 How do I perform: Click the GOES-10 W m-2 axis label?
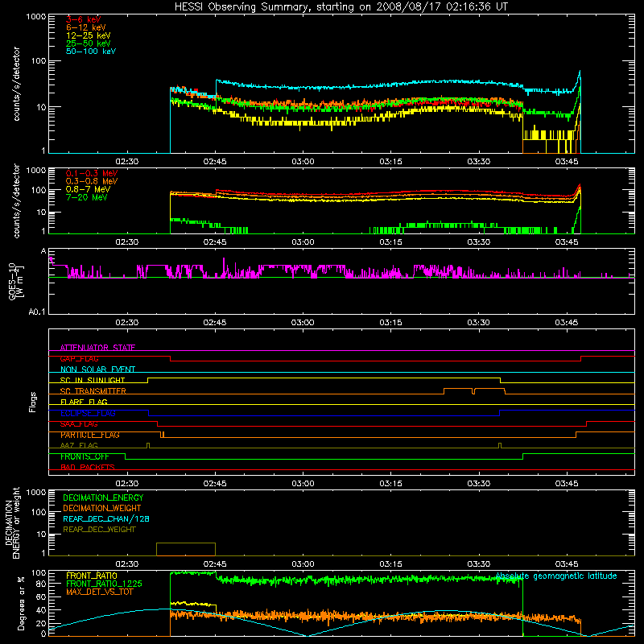(x=16, y=282)
